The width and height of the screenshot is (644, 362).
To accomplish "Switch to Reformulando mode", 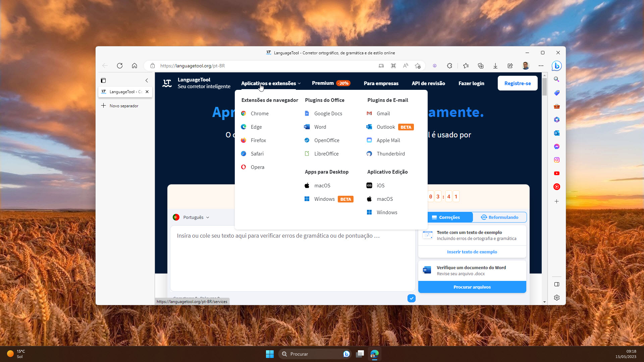I will point(499,217).
